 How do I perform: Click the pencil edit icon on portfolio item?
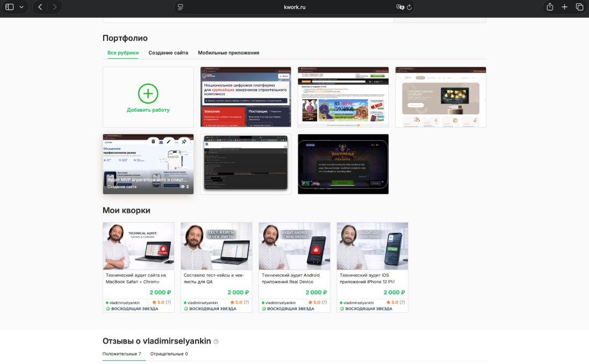pyautogui.click(x=168, y=142)
